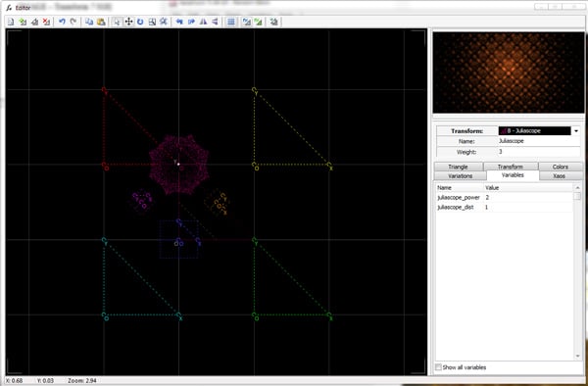Undo the last edit
588x386 pixels.
tap(62, 22)
